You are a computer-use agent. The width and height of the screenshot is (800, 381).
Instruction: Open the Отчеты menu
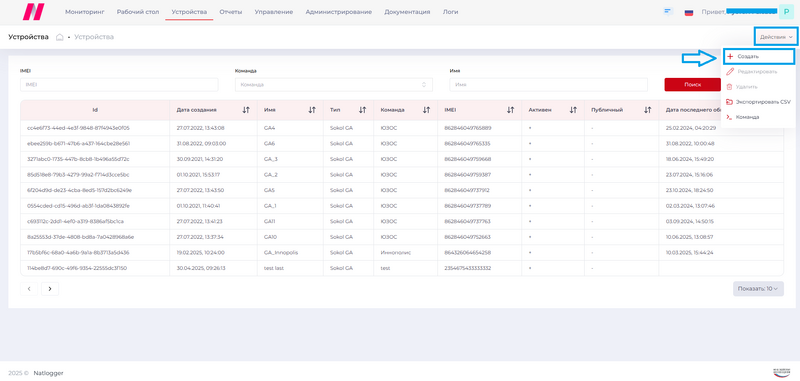point(231,12)
